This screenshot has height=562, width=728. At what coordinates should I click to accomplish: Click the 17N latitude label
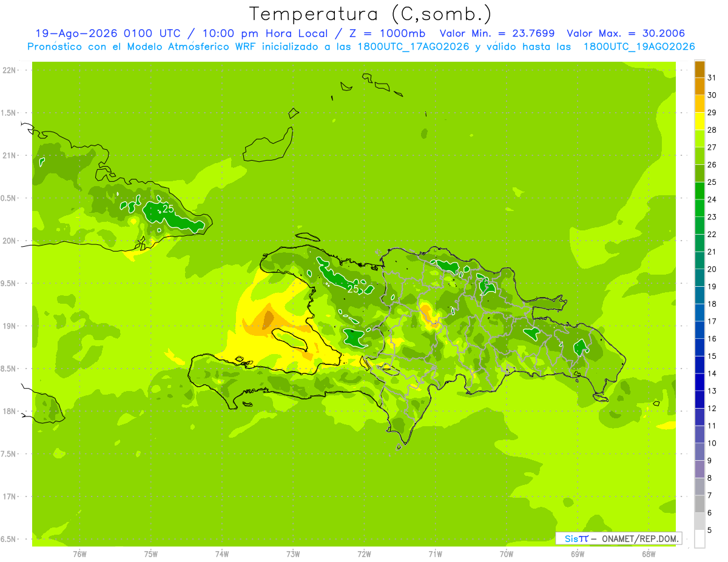pyautogui.click(x=10, y=497)
